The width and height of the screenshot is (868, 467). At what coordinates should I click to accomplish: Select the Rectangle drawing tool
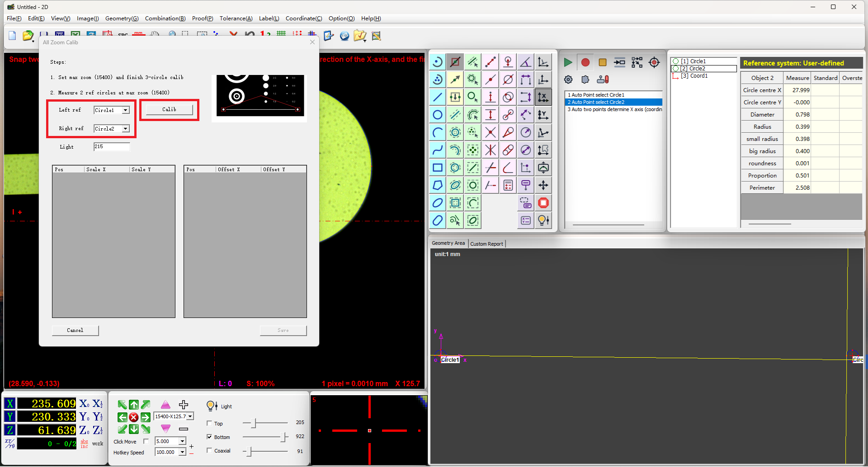click(x=438, y=168)
